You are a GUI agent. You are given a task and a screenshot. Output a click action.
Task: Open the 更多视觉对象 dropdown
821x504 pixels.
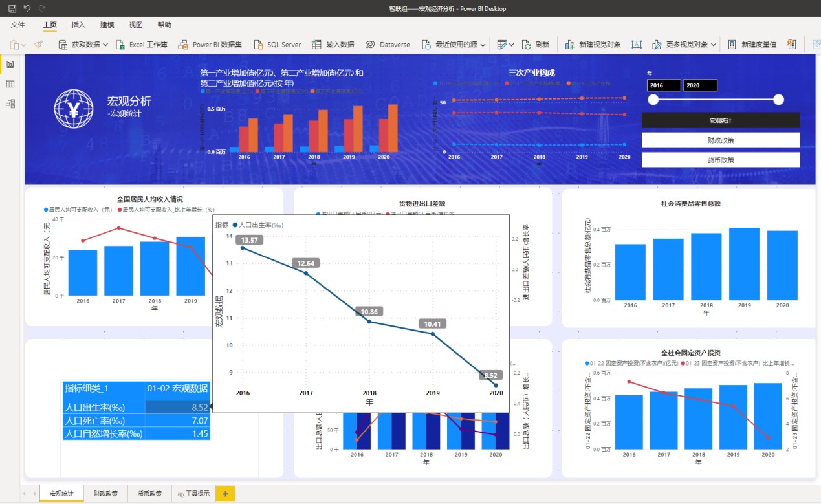tap(714, 45)
